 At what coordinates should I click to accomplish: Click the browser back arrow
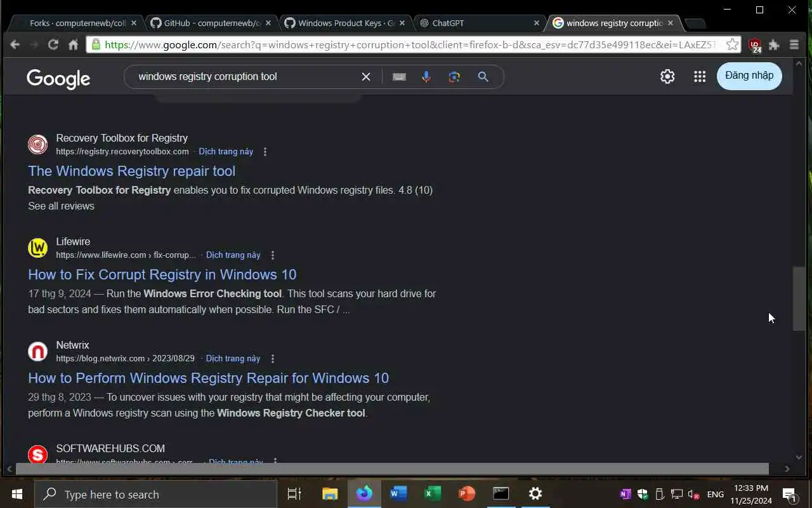15,44
